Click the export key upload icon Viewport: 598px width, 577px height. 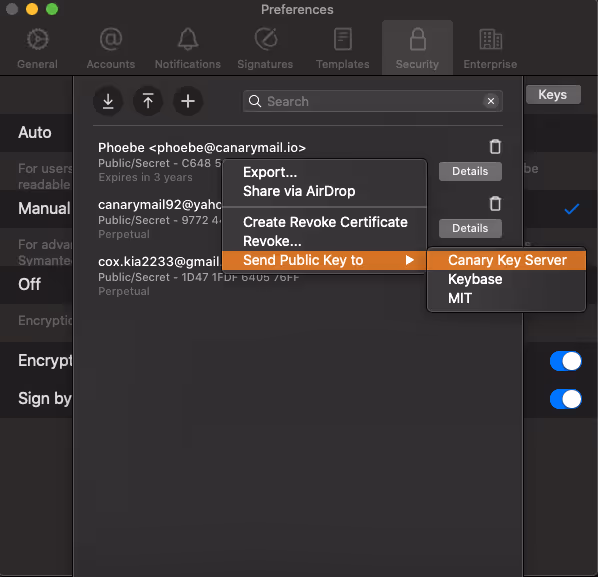click(148, 101)
